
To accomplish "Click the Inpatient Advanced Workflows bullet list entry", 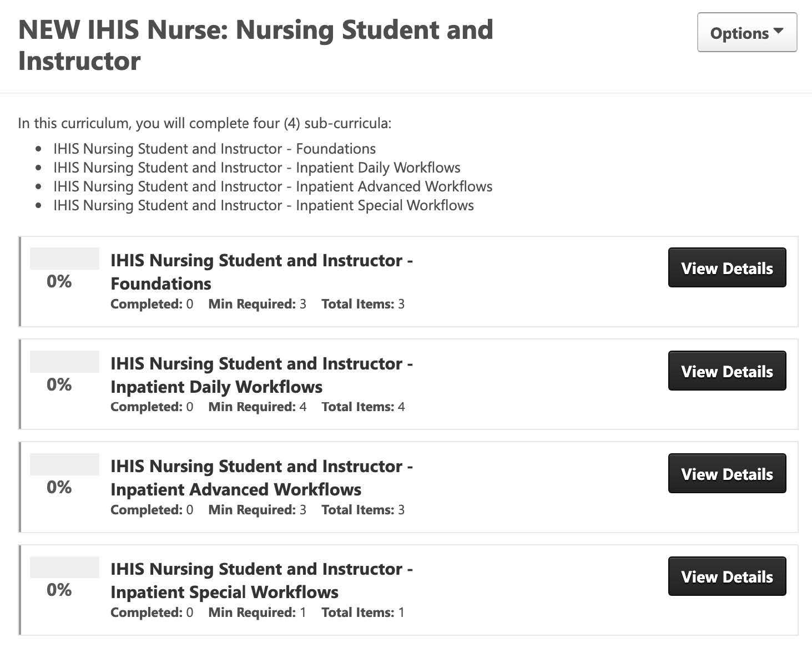I will click(273, 186).
